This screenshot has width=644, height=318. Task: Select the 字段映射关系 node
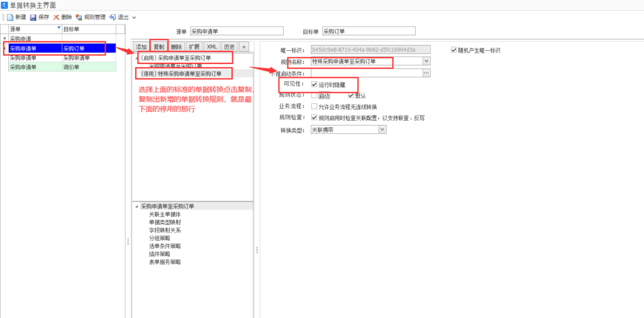click(x=165, y=230)
